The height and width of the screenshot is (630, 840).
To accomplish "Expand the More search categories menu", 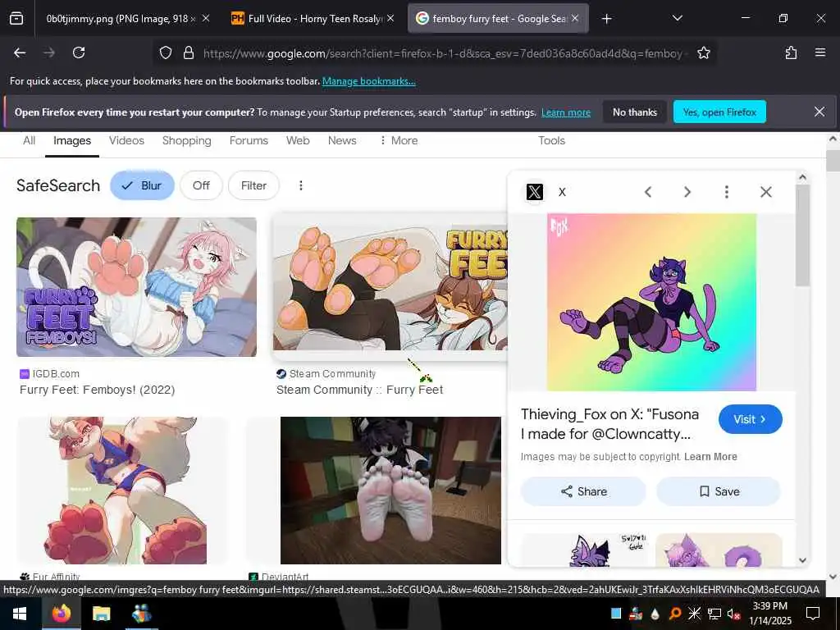I will pyautogui.click(x=399, y=140).
